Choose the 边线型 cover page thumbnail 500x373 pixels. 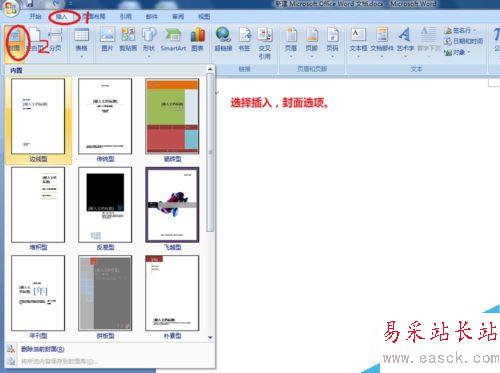click(x=38, y=120)
